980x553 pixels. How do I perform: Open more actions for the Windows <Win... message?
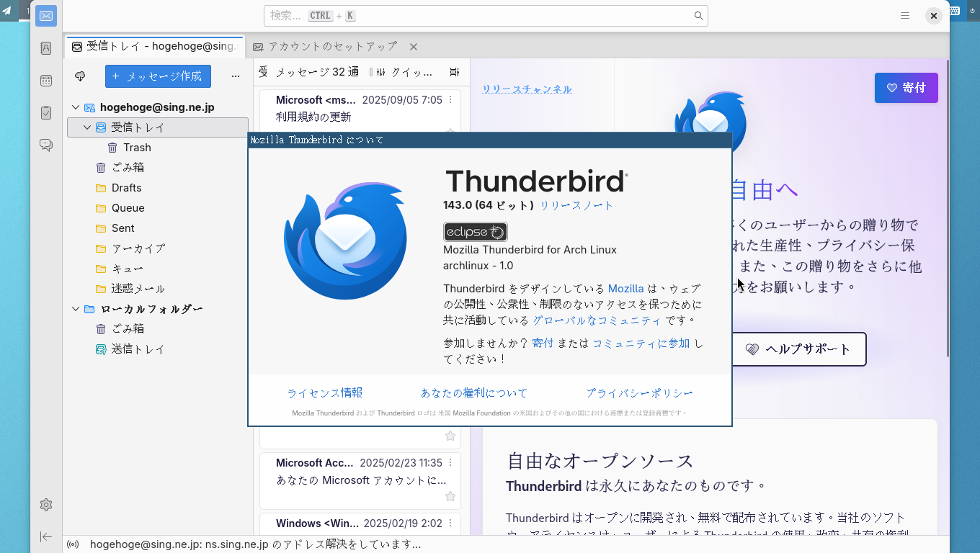click(450, 523)
